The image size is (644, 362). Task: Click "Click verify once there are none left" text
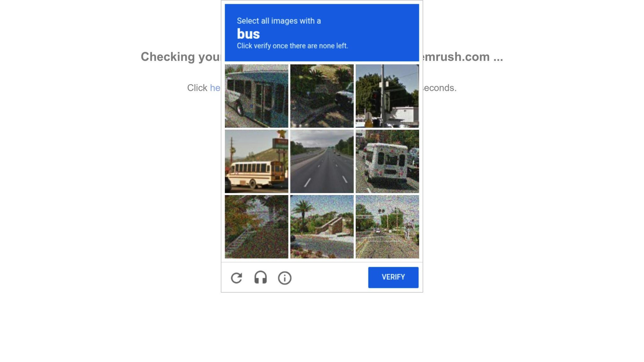tap(292, 46)
